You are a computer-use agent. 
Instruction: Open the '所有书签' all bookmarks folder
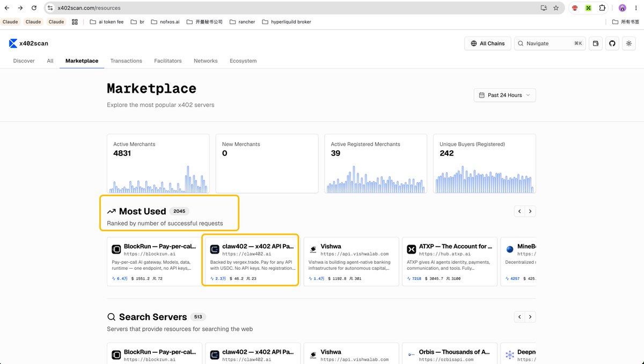click(626, 22)
